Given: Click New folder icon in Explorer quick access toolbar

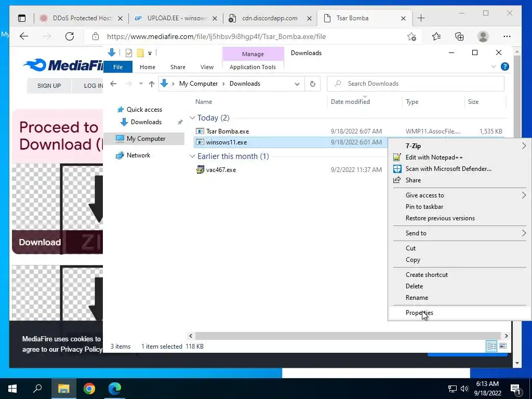Looking at the screenshot, I should point(140,53).
